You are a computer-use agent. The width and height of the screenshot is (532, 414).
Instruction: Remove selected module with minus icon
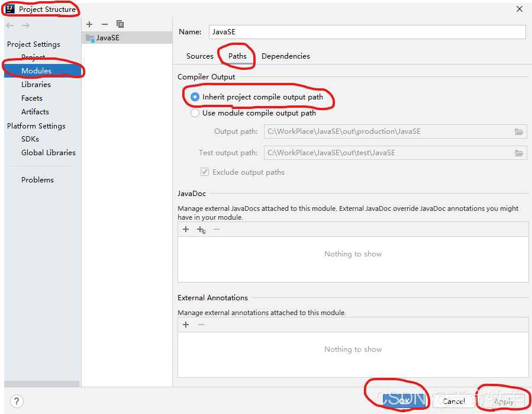click(105, 24)
